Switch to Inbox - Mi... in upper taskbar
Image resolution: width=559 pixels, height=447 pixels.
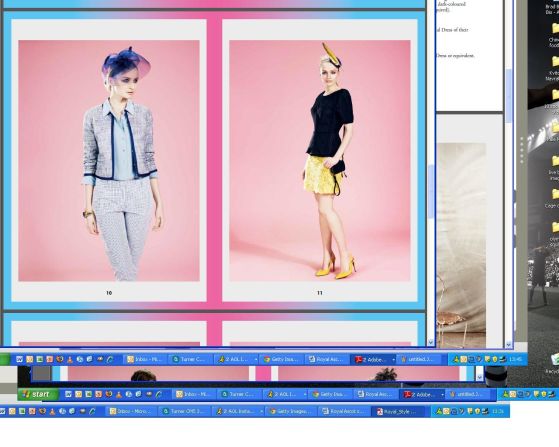[x=144, y=359]
